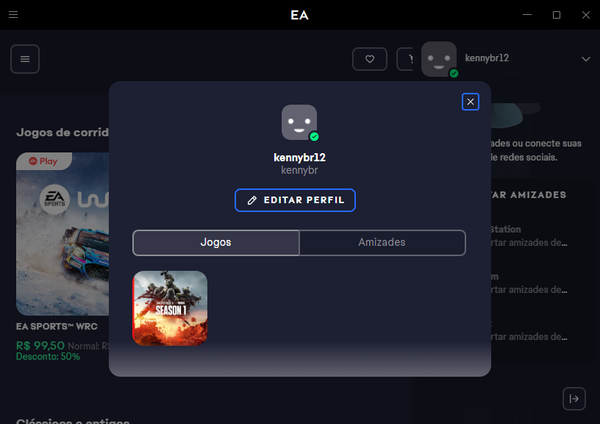Viewport: 600px width, 424px height.
Task: Click the header profile avatar
Action: click(x=439, y=59)
